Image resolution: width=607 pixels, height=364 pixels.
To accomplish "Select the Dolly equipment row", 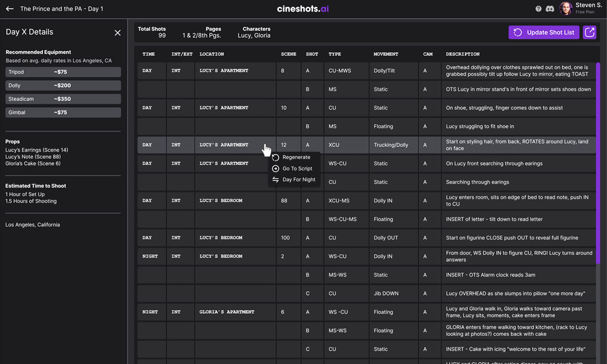I will [63, 85].
